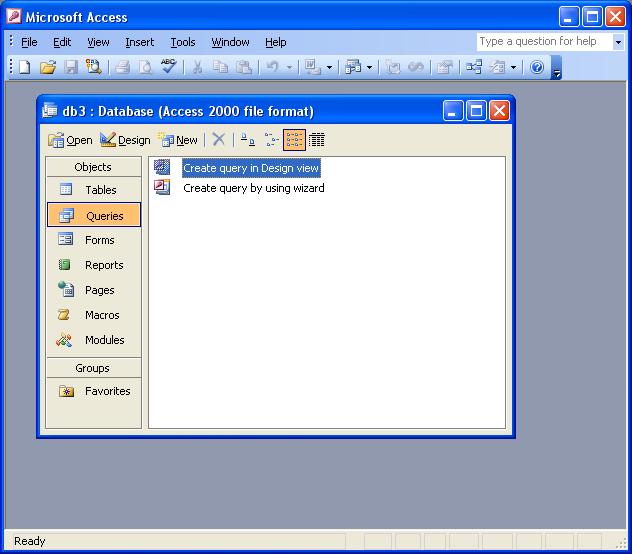Maximize the db3 Database window

(476, 110)
